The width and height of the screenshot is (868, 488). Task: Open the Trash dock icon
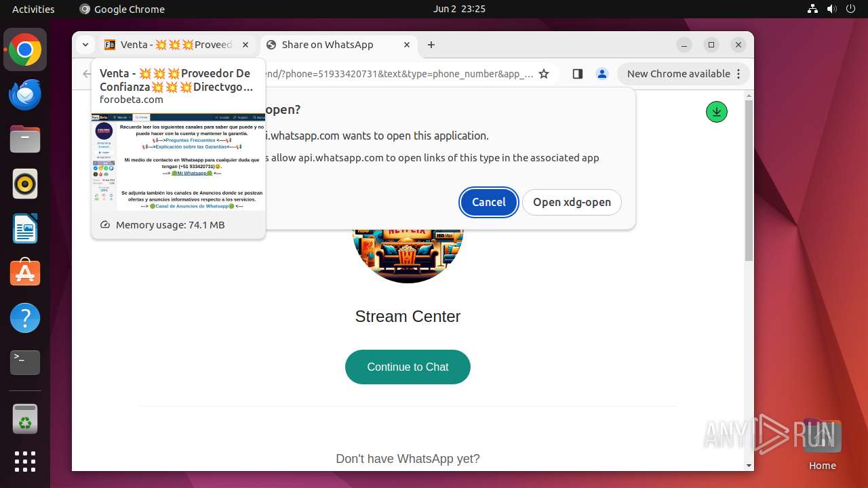(25, 419)
